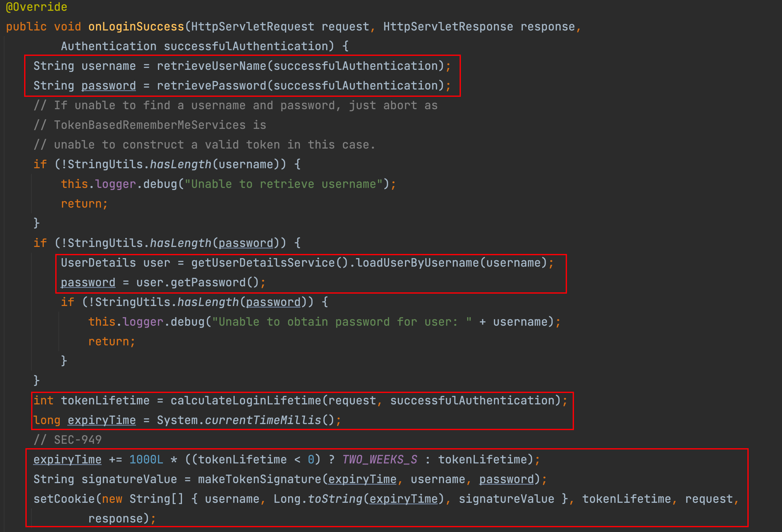Click the SEC-949 comment
This screenshot has height=532, width=782.
tap(68, 440)
